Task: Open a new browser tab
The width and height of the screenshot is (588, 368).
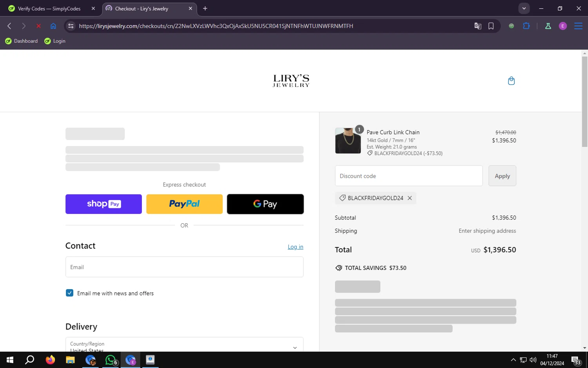Action: tap(205, 9)
